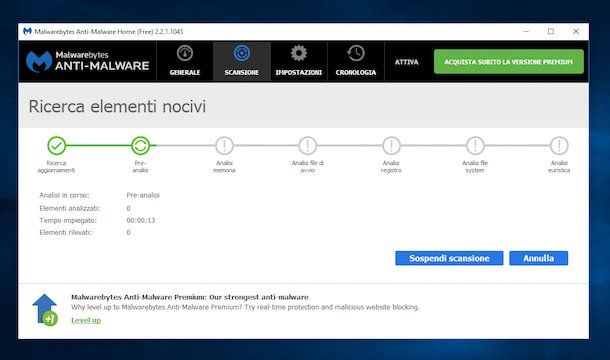
Task: Minimize the Malwarebytes window
Action: (526, 31)
